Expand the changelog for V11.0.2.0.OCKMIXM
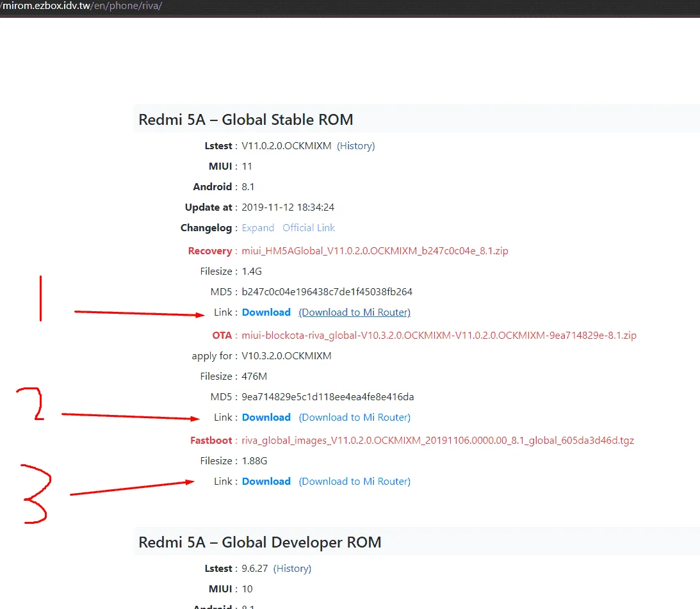The image size is (700, 609). 257,228
